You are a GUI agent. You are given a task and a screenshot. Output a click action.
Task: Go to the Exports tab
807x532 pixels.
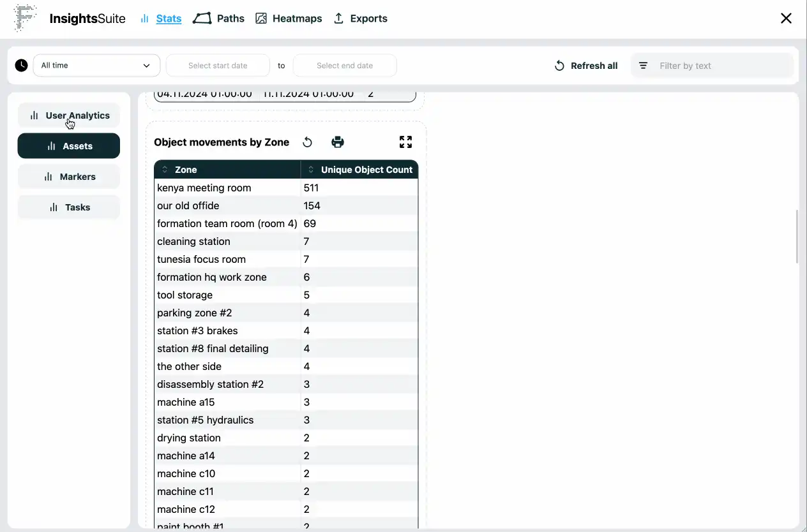[361, 18]
